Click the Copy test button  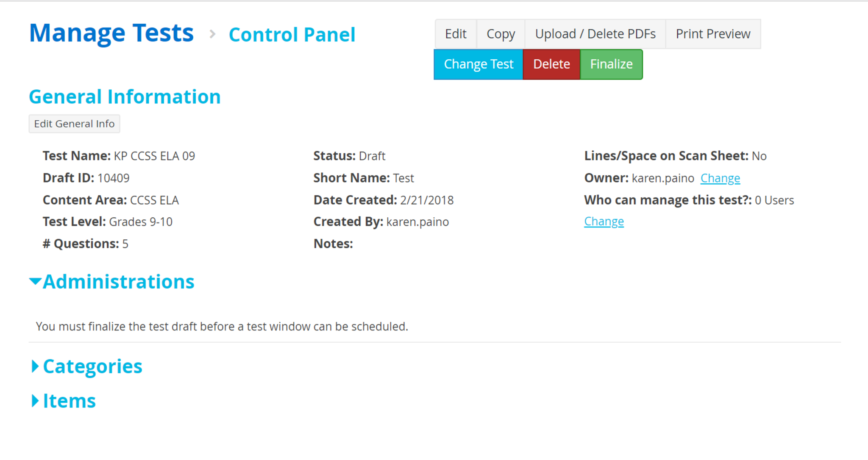pyautogui.click(x=501, y=34)
